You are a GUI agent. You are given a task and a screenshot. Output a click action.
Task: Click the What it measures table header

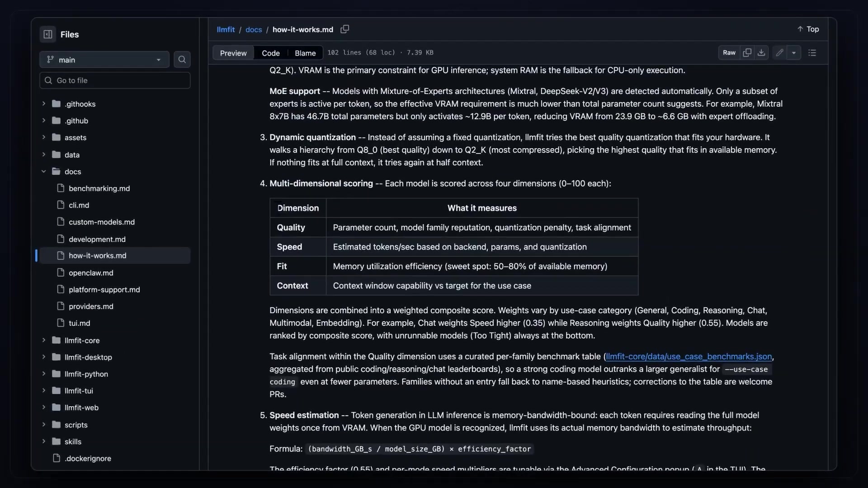click(x=482, y=208)
